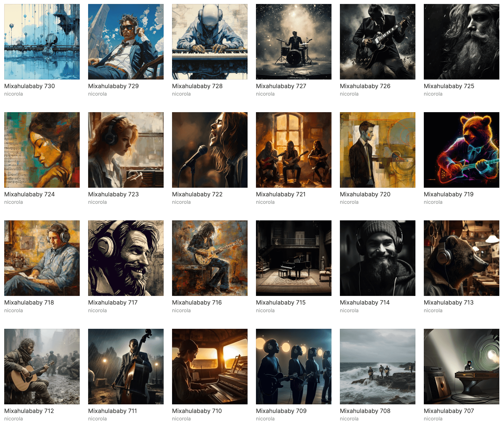The height and width of the screenshot is (430, 504).
Task: Open the band on ocean rocks cover
Action: [377, 366]
